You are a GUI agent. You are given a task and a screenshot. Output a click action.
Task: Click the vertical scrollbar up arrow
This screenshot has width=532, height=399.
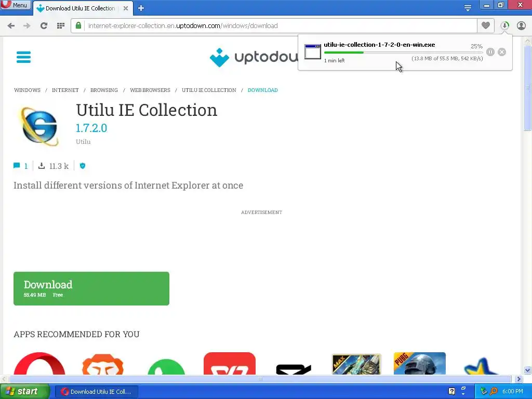528,41
